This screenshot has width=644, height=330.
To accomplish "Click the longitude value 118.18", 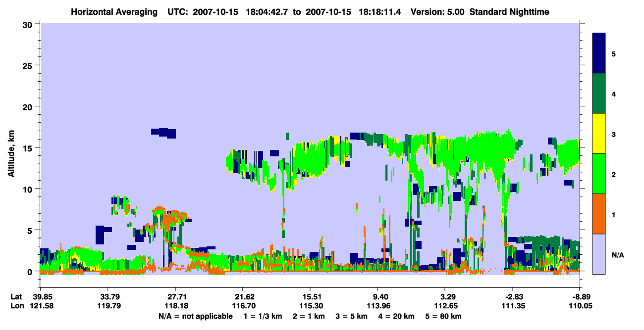I will [175, 306].
